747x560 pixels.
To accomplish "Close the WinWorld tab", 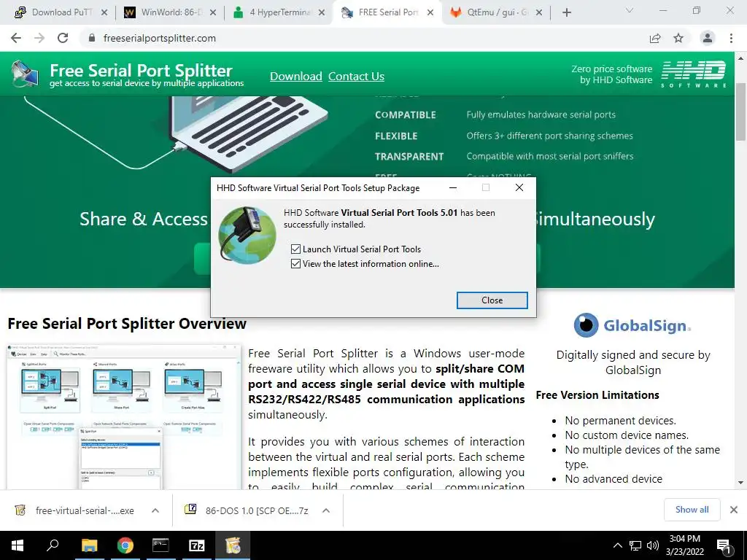I will tap(213, 13).
